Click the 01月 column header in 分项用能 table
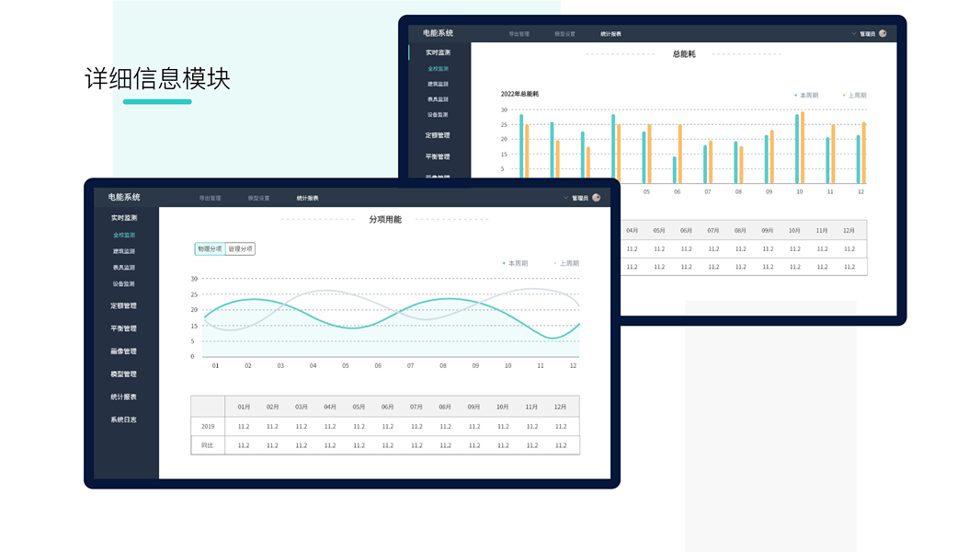This screenshot has height=552, width=980. (244, 407)
